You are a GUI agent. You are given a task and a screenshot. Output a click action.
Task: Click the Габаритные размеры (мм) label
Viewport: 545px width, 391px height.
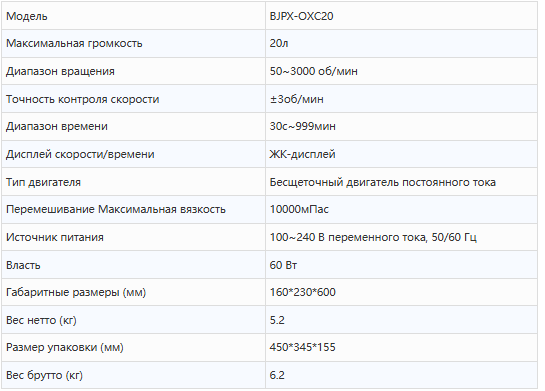point(76,292)
